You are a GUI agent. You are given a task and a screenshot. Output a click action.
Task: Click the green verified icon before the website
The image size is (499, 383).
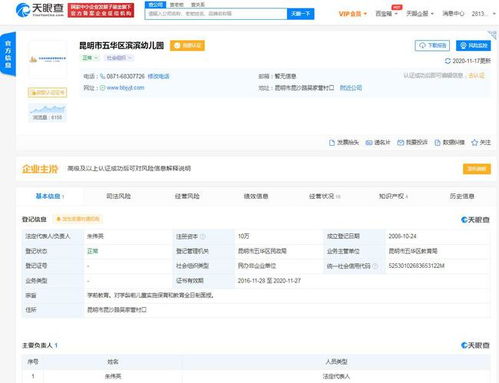[103, 88]
